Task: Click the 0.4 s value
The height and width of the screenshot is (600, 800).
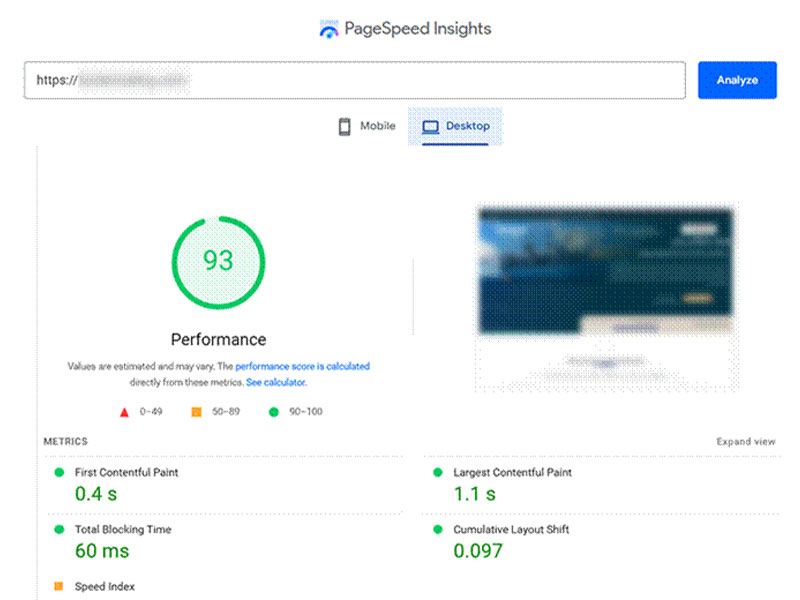Action: pos(96,494)
